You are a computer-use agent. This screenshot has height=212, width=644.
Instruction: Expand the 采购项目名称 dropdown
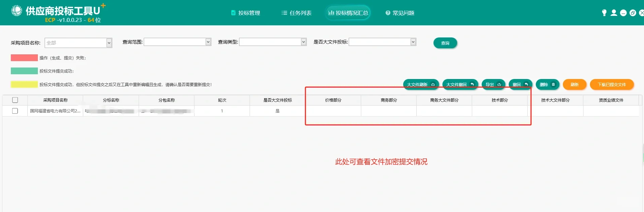coord(109,43)
